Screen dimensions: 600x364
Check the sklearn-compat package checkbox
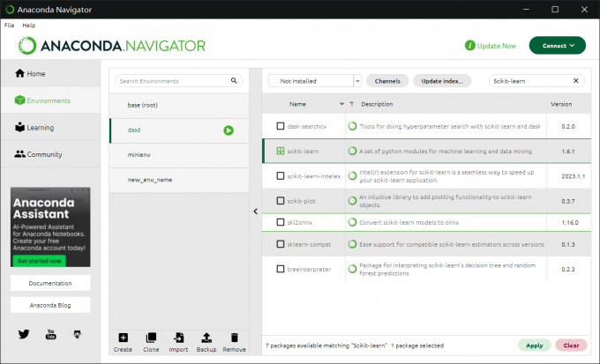pyautogui.click(x=281, y=244)
